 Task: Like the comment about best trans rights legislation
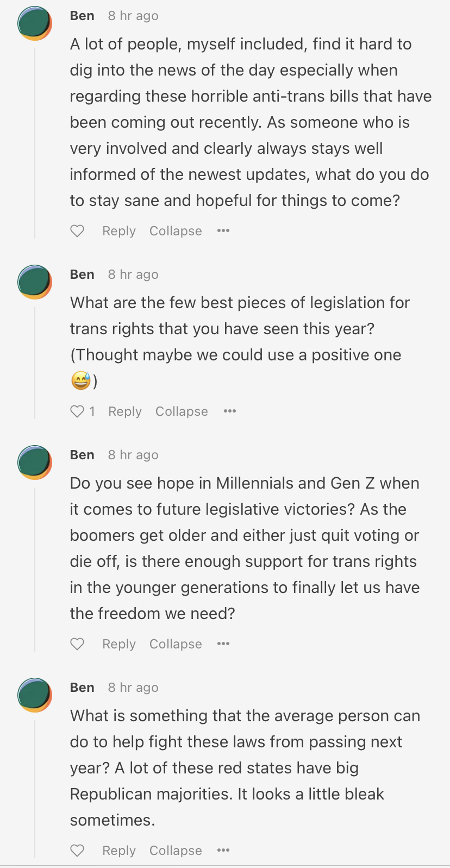[77, 411]
